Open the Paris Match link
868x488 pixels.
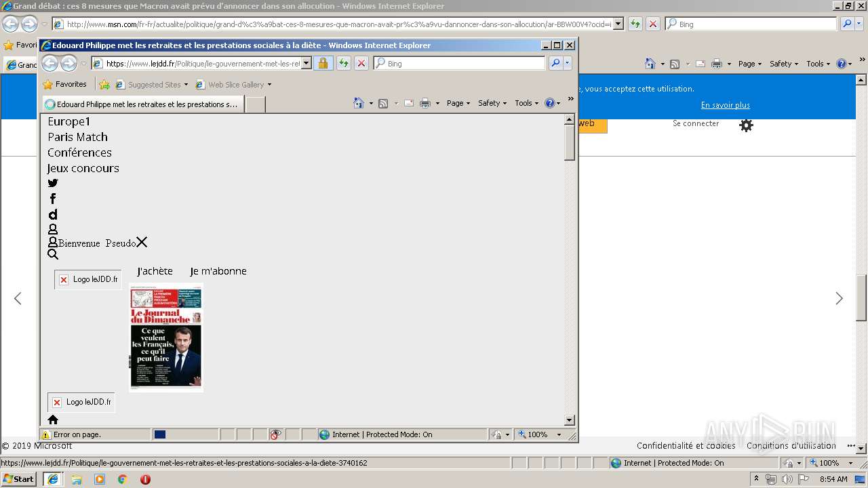click(x=77, y=137)
